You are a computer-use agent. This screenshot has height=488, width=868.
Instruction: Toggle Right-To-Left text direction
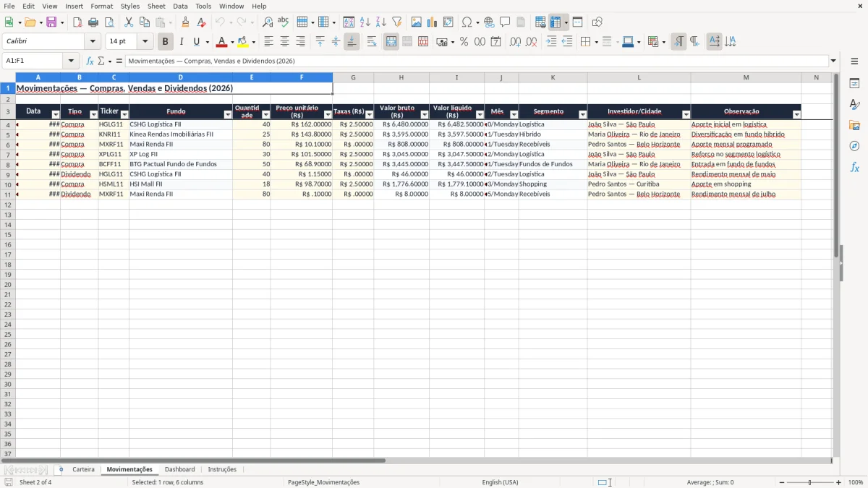pos(694,42)
